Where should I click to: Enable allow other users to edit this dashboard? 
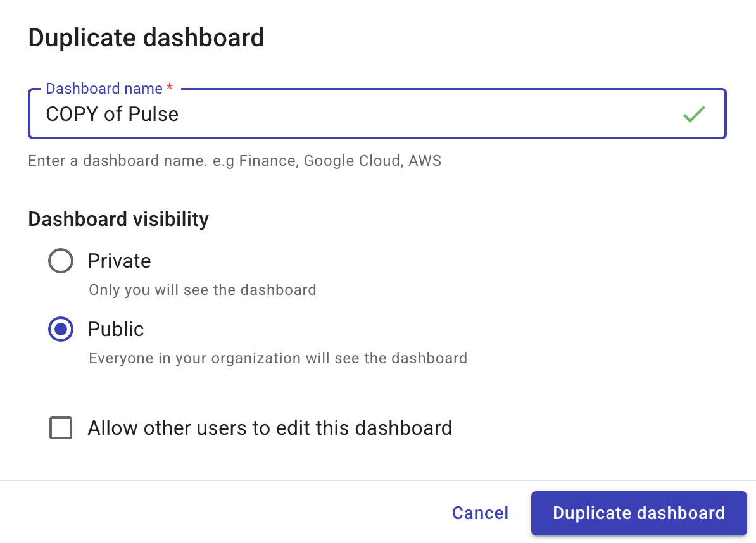point(61,428)
